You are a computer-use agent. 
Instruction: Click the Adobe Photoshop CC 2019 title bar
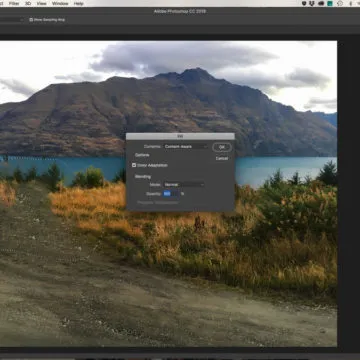pyautogui.click(x=180, y=11)
